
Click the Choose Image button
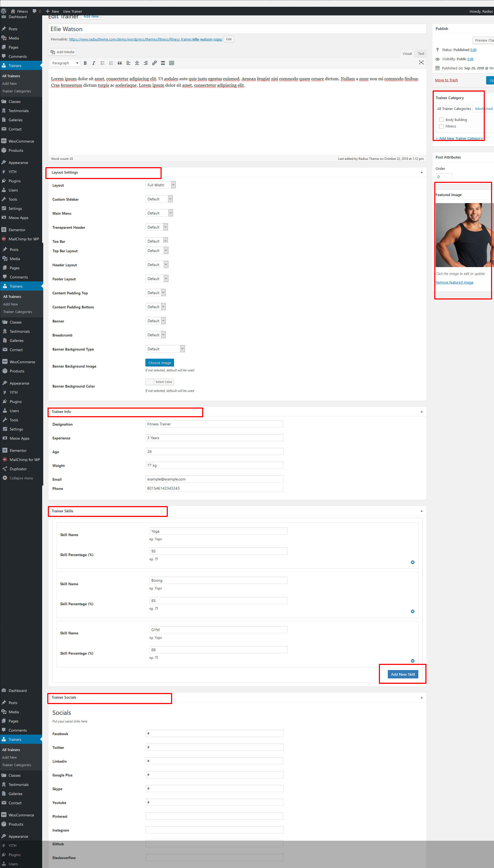pyautogui.click(x=160, y=363)
